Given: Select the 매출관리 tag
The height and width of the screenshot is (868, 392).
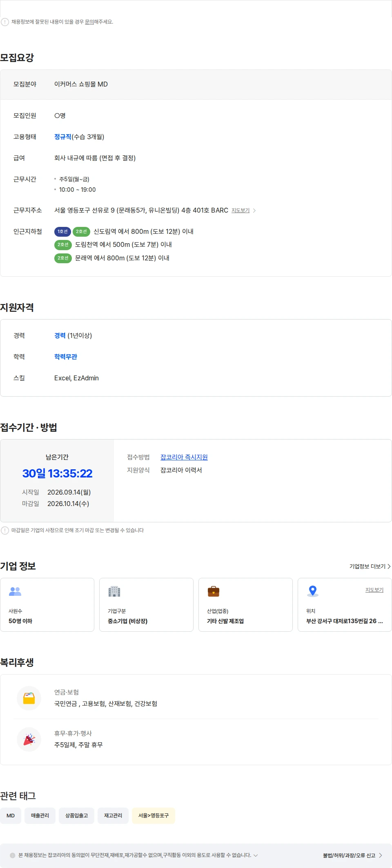Looking at the screenshot, I should click(x=40, y=816).
